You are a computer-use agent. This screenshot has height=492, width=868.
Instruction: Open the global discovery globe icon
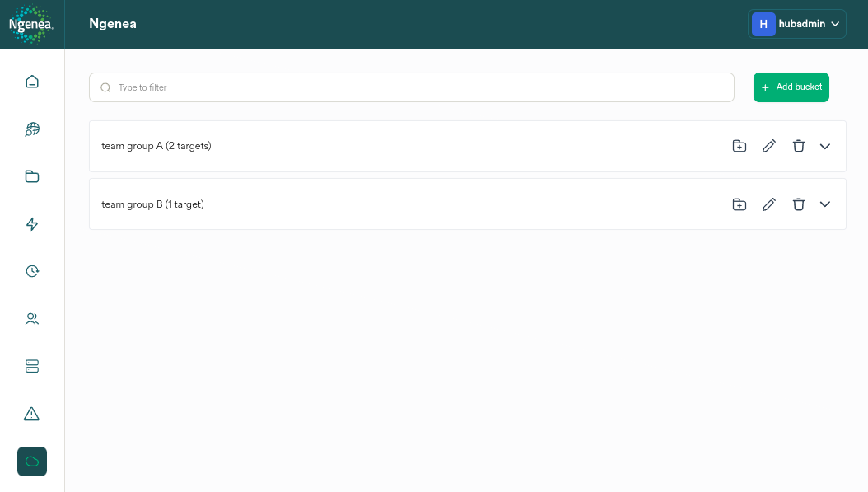pyautogui.click(x=31, y=129)
